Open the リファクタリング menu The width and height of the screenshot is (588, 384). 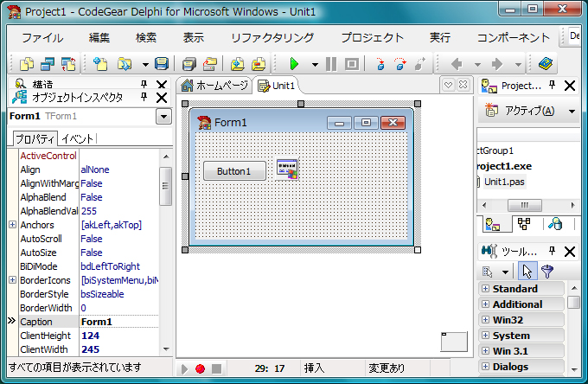coord(272,37)
